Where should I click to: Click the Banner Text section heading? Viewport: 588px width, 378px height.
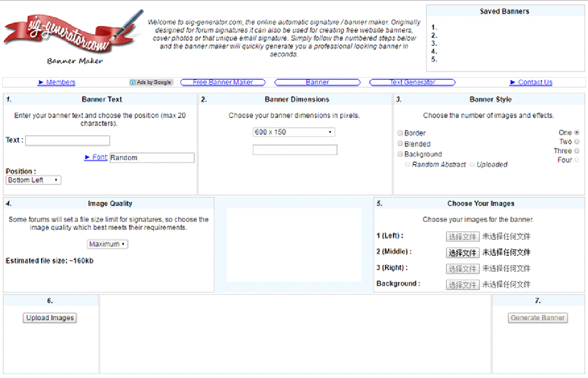point(102,99)
